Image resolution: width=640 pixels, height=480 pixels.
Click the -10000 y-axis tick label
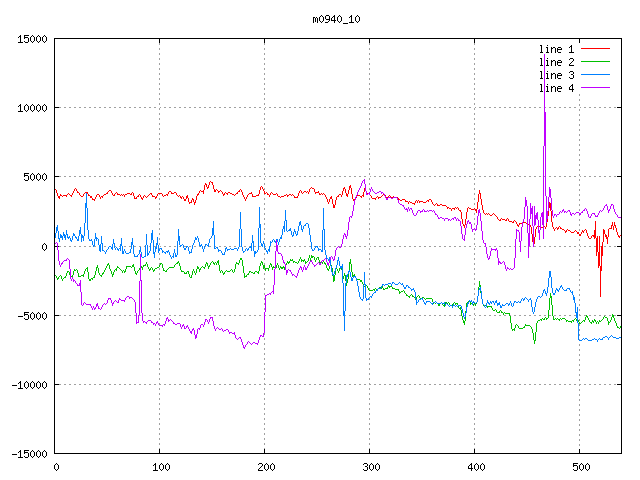pos(29,384)
